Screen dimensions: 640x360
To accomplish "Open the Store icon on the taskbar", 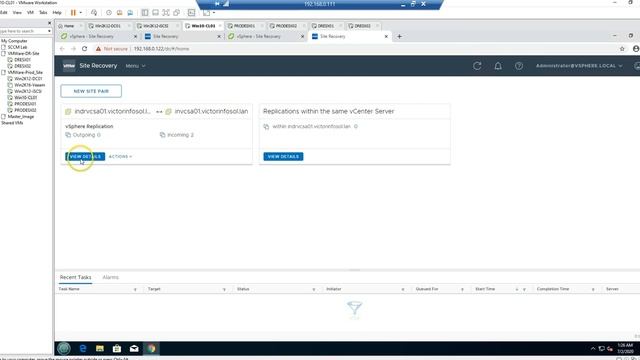I will pos(117,348).
